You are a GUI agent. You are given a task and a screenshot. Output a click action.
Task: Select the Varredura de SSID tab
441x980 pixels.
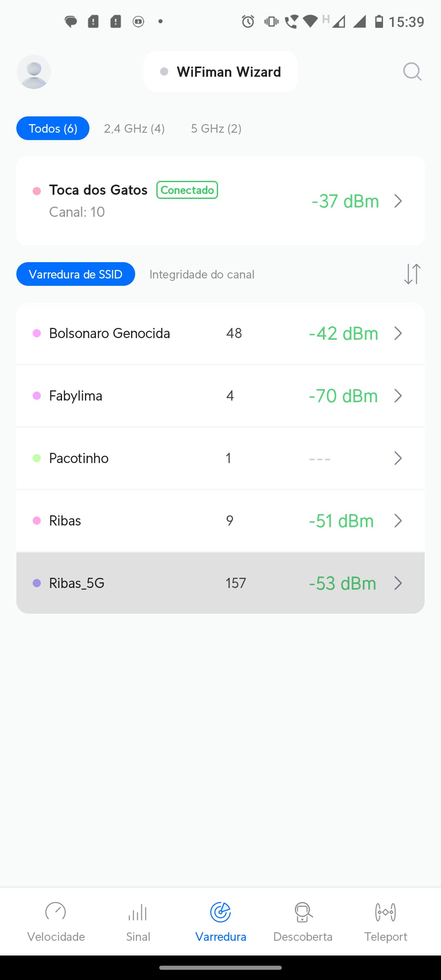point(76,274)
